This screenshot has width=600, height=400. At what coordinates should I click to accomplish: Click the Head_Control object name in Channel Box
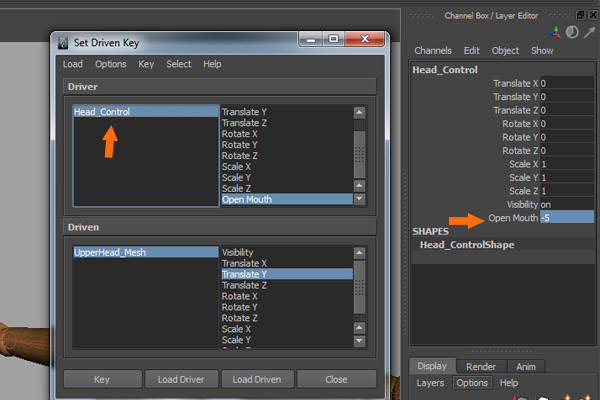445,70
